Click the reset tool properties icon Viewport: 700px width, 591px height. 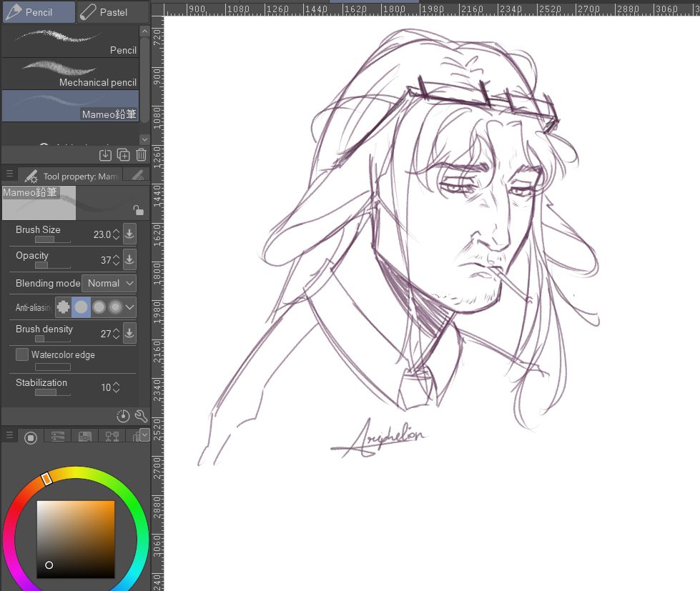coord(123,416)
